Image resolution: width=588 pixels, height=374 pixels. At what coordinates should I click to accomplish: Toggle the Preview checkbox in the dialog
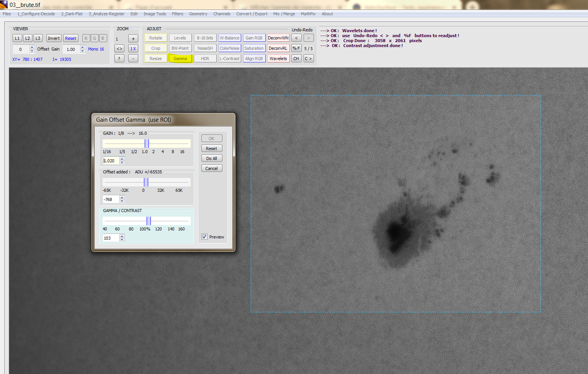(204, 237)
